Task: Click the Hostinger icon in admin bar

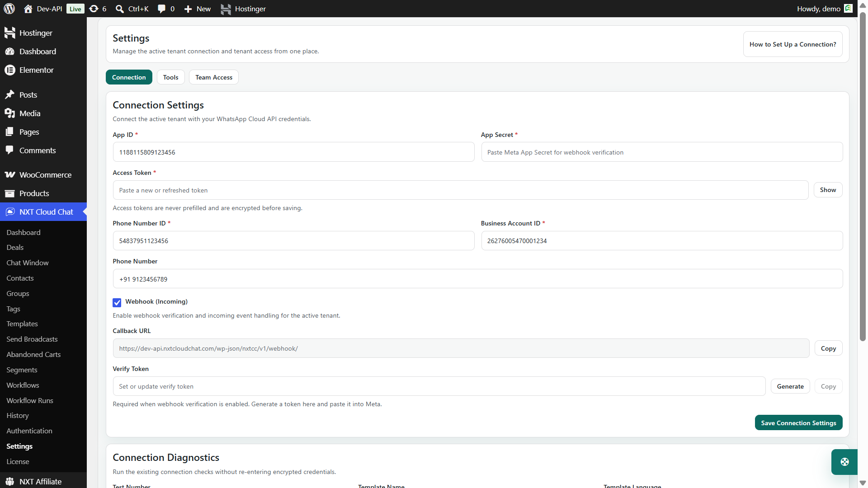Action: coord(226,9)
